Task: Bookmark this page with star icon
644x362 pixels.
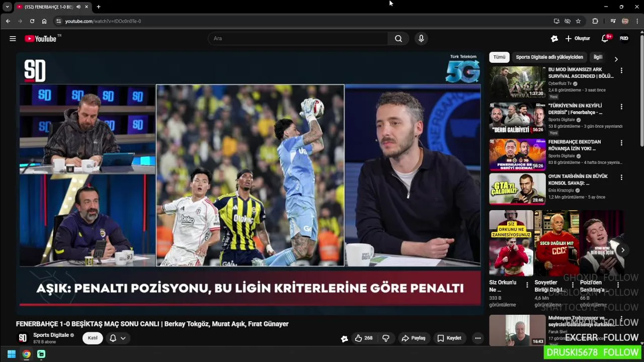Action: [x=578, y=21]
